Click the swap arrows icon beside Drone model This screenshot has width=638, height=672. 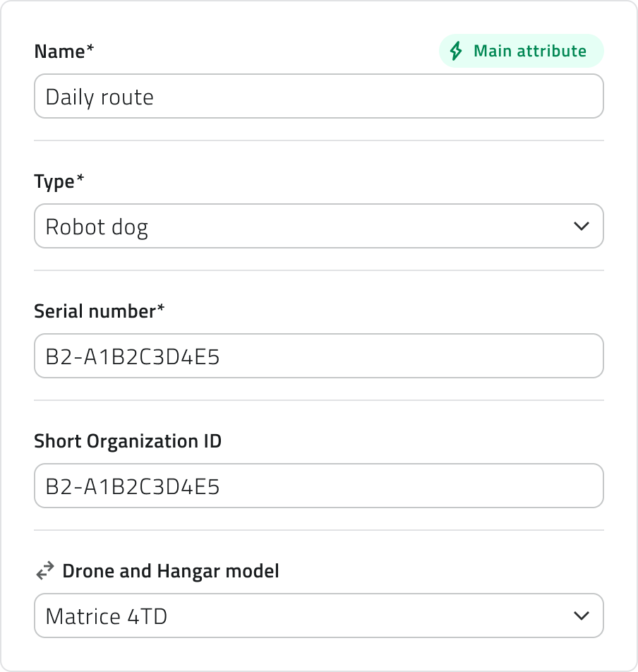(x=45, y=571)
